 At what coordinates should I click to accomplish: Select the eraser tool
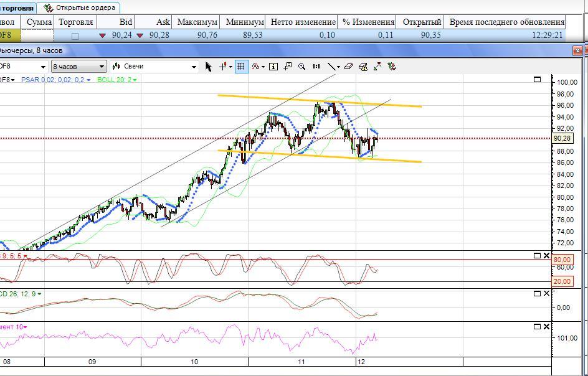pos(348,67)
